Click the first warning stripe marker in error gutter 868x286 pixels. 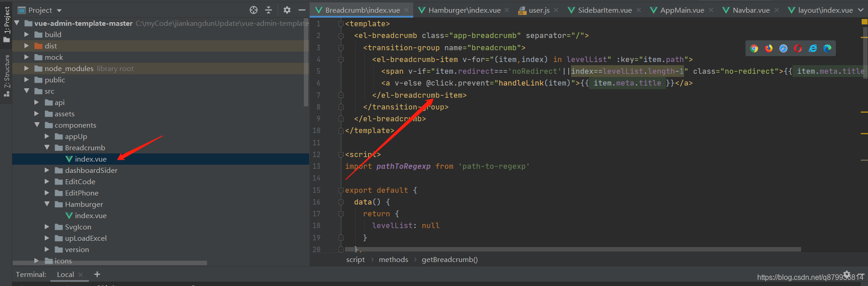864,37
